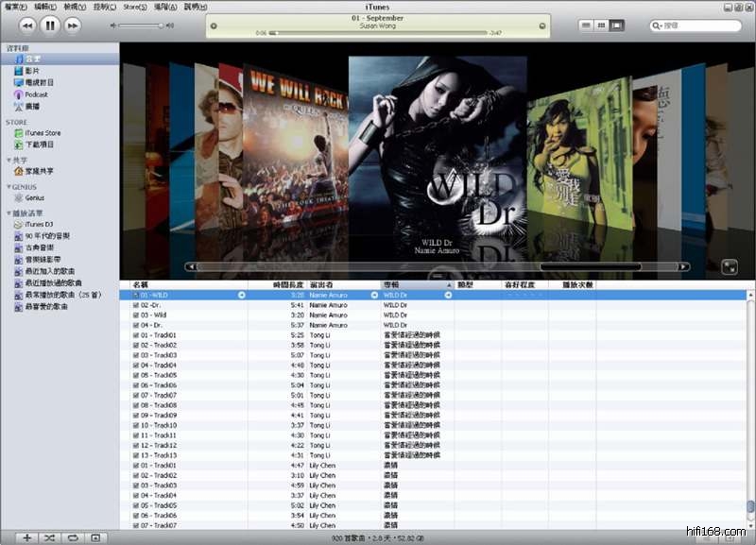756x545 pixels.
Task: Uncheck the '01 - Tradi01' Tong Li track checkbox
Action: [136, 334]
